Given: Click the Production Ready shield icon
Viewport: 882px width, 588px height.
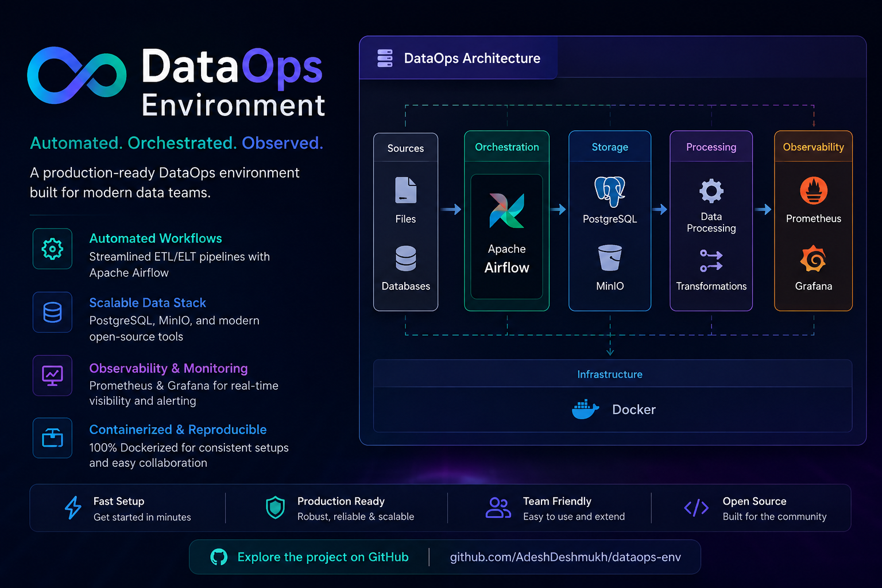Looking at the screenshot, I should [276, 508].
